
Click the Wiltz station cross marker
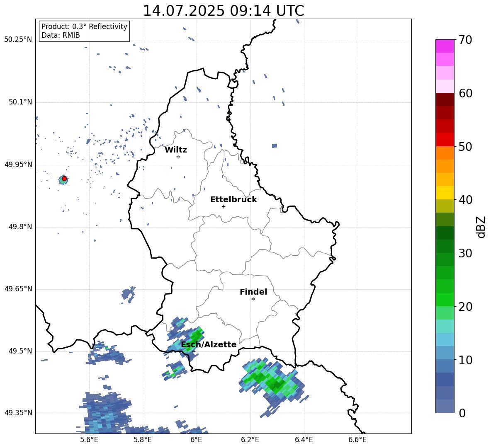tap(178, 157)
